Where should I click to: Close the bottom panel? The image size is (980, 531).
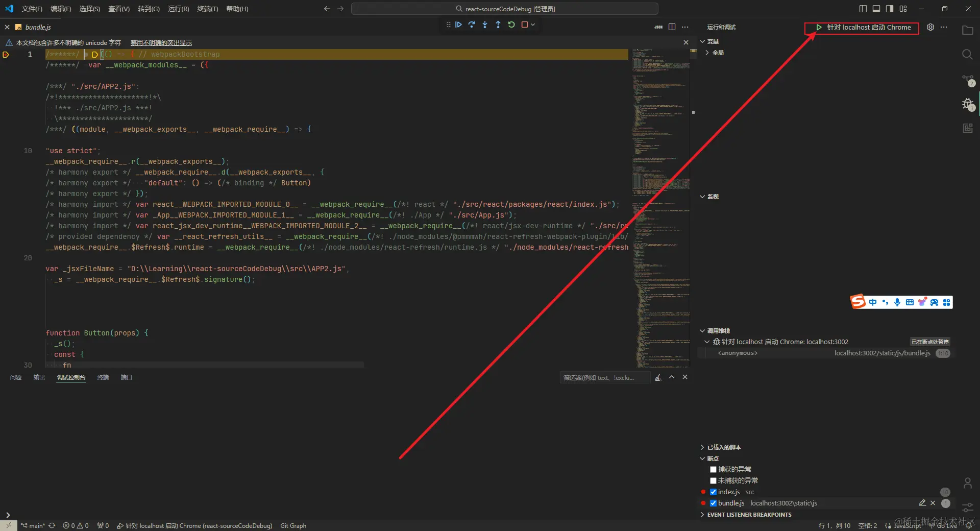tap(685, 377)
